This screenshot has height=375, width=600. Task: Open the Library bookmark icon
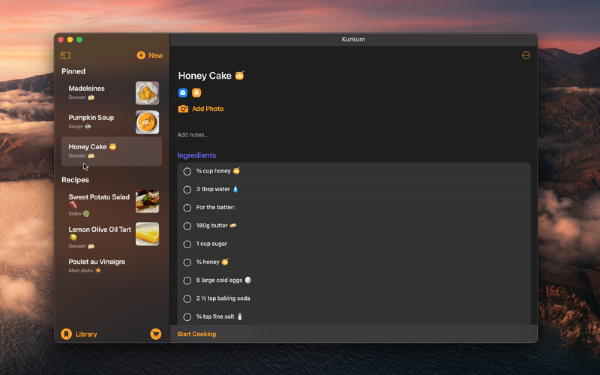(x=66, y=334)
